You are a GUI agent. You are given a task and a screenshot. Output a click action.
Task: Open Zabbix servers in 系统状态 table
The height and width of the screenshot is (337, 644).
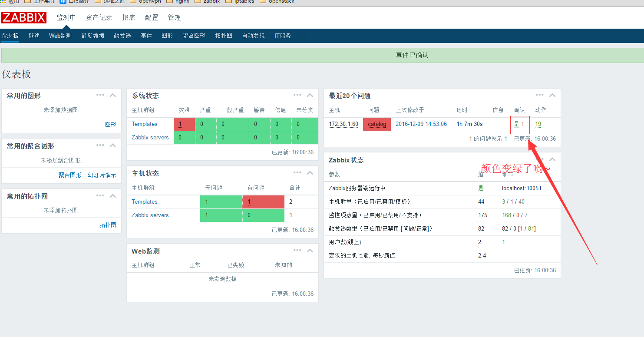point(150,138)
